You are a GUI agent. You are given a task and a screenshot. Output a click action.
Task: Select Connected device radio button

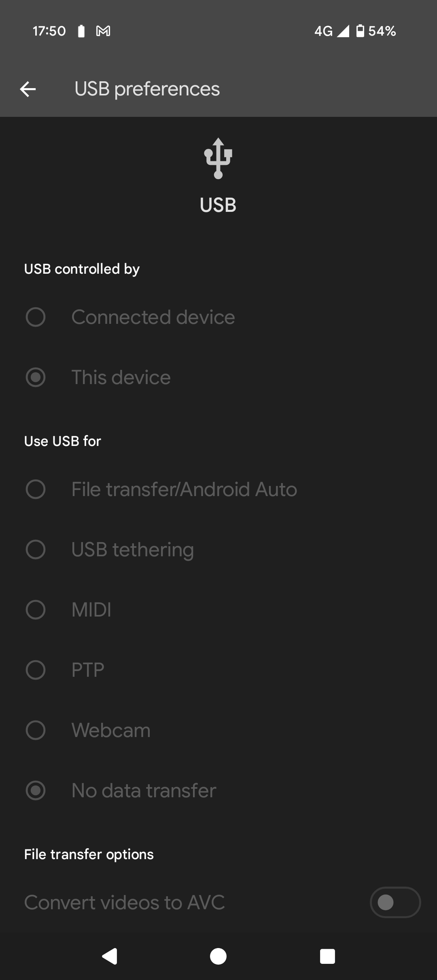coord(36,317)
